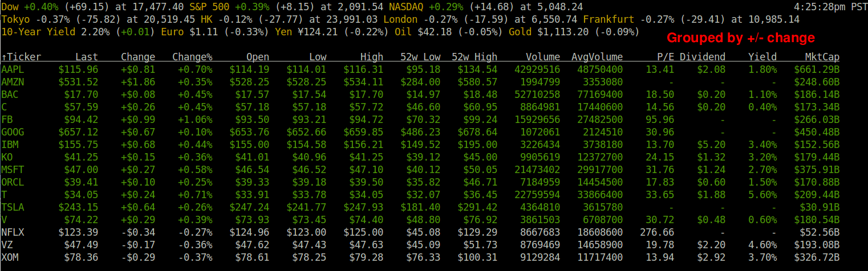Click the Tokyo market label
The width and height of the screenshot is (868, 271).
point(15,19)
